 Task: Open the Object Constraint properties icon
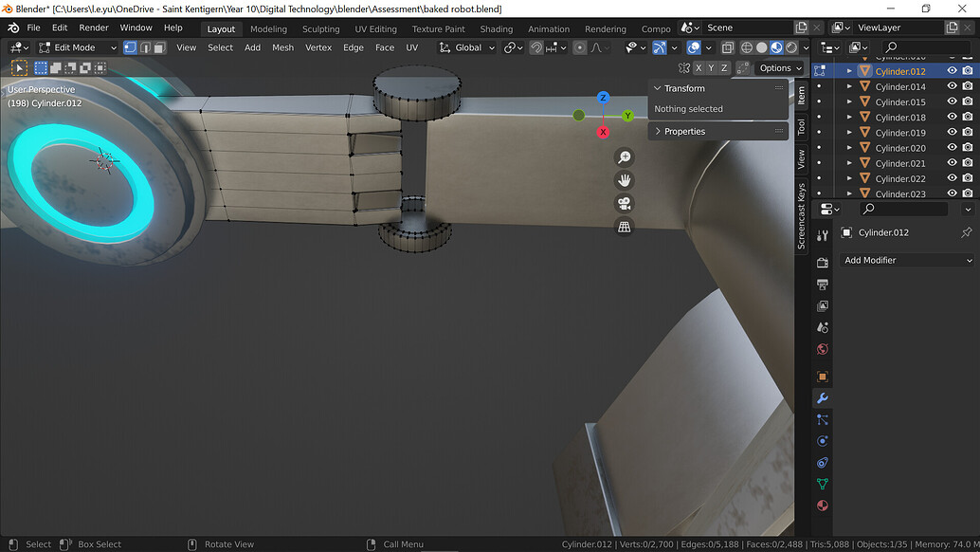coord(823,463)
